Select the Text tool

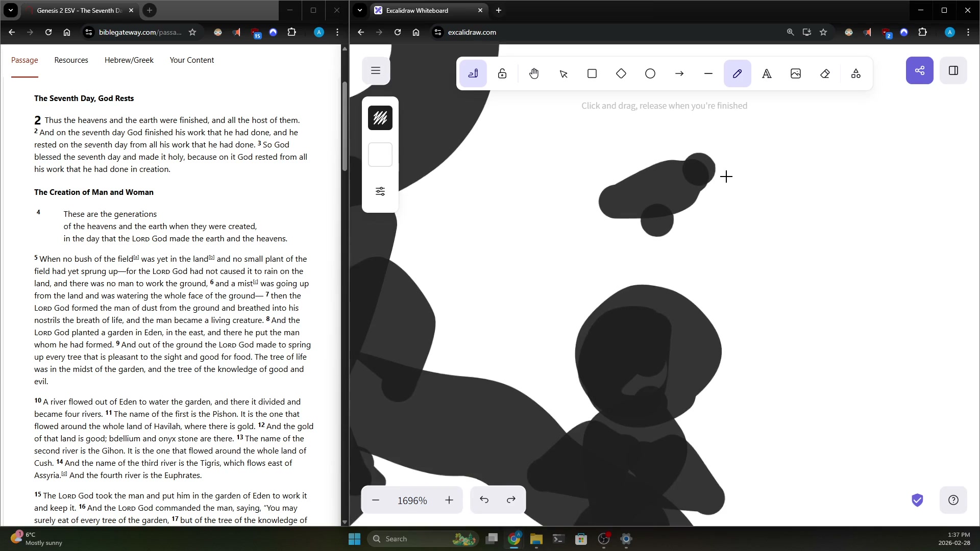pyautogui.click(x=767, y=74)
